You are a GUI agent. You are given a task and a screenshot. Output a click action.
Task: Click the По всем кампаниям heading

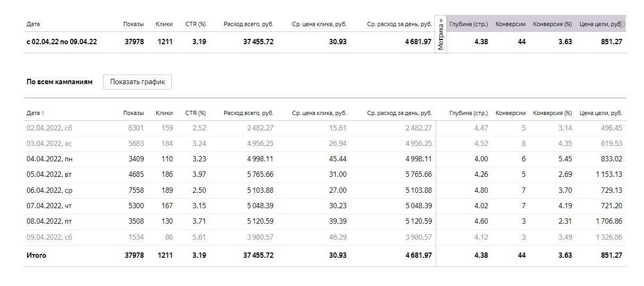point(59,82)
